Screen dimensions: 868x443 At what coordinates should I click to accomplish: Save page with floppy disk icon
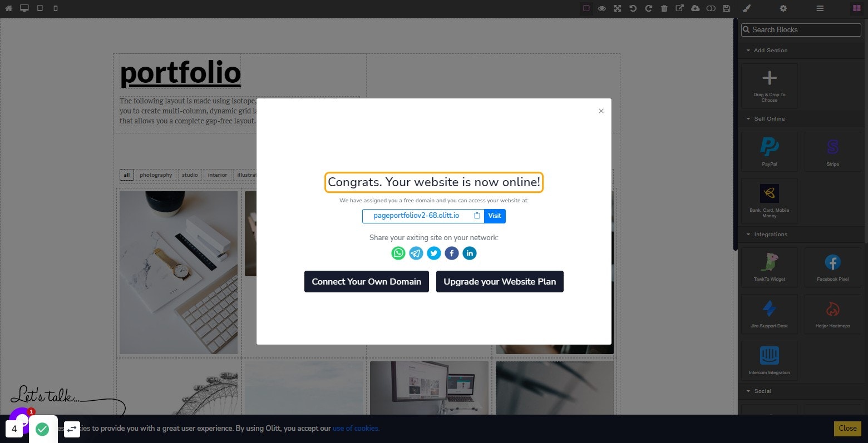[727, 8]
